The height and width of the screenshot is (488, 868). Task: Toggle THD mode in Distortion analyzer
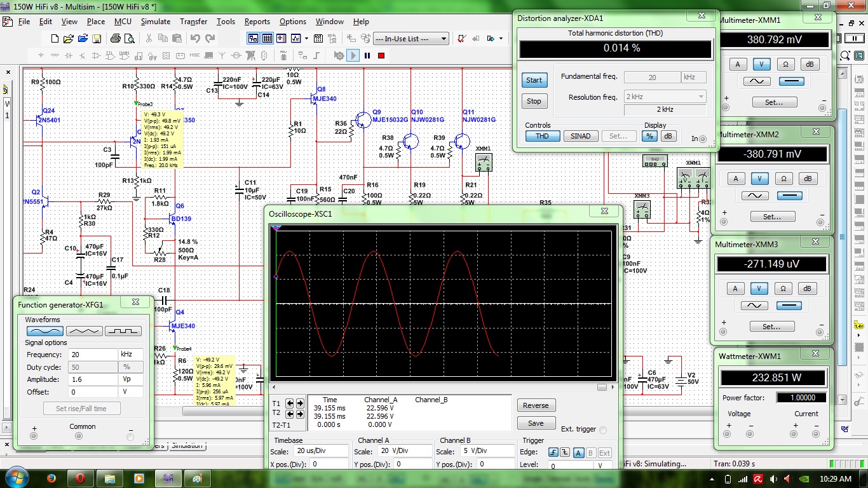pyautogui.click(x=542, y=136)
